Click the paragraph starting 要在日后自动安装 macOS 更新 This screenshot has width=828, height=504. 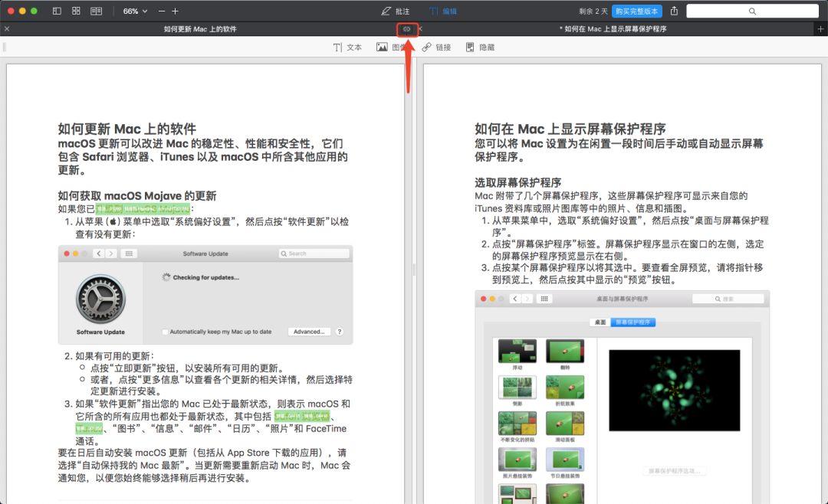click(205, 466)
